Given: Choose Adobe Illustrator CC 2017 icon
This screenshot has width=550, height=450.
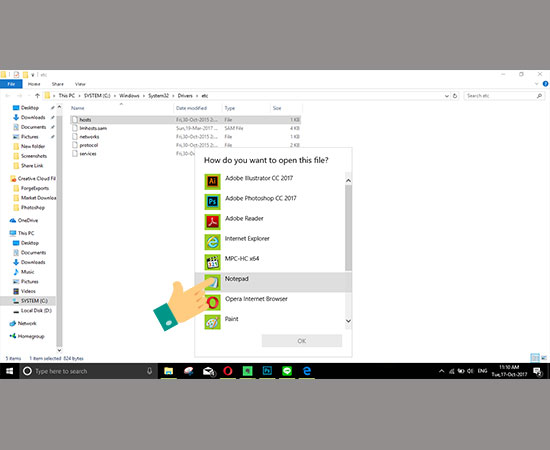Looking at the screenshot, I should pos(212,181).
